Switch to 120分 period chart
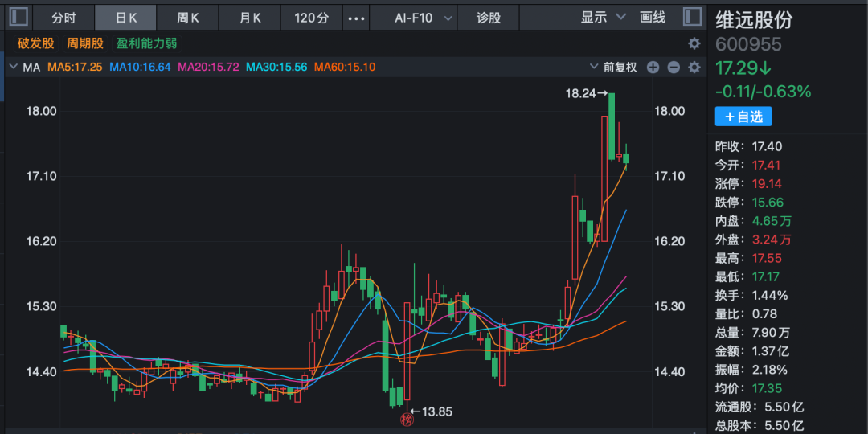 [311, 18]
